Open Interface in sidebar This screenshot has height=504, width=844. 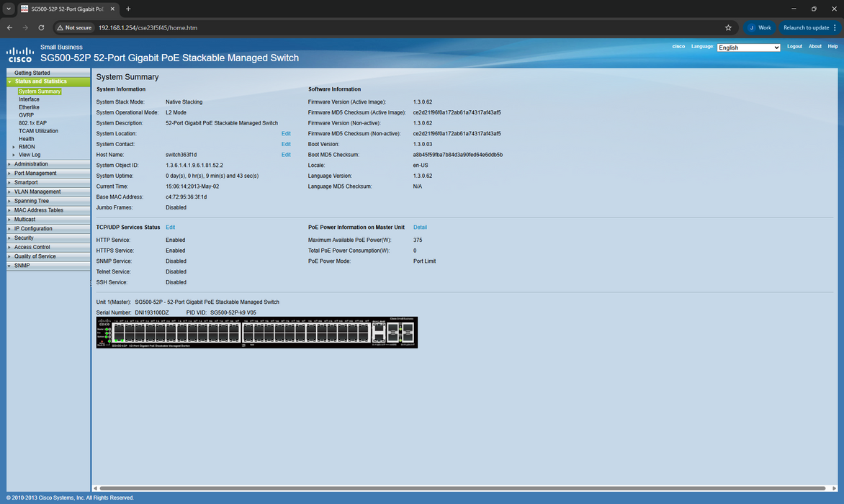click(x=29, y=99)
